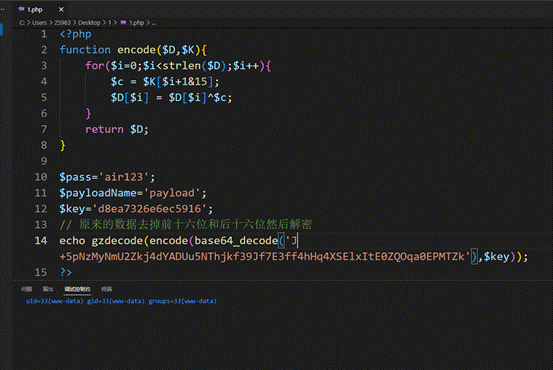Open the folder 1 breadcrumb segment

point(110,23)
